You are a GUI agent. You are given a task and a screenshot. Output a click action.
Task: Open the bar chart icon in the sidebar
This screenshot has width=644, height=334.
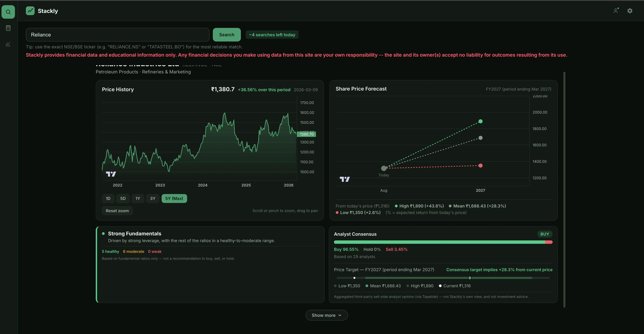click(x=8, y=44)
